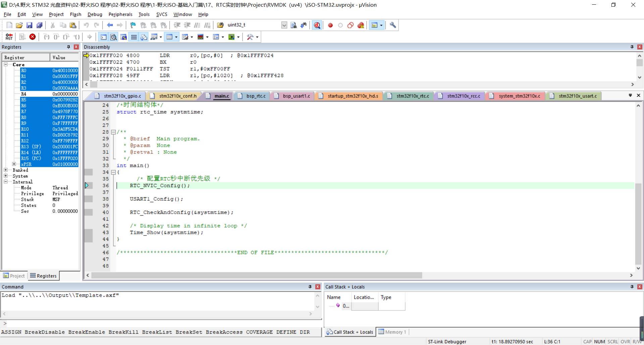Click the Save file floppy disk icon

click(30, 25)
